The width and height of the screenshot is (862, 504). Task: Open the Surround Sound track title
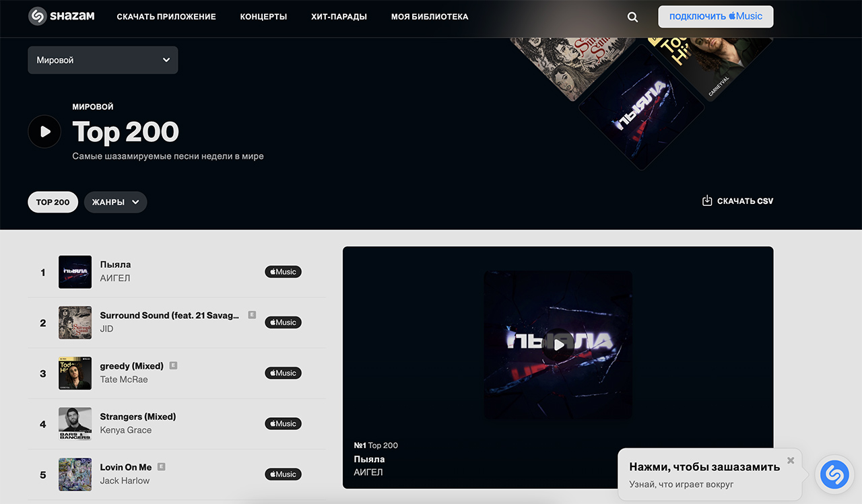(x=170, y=315)
